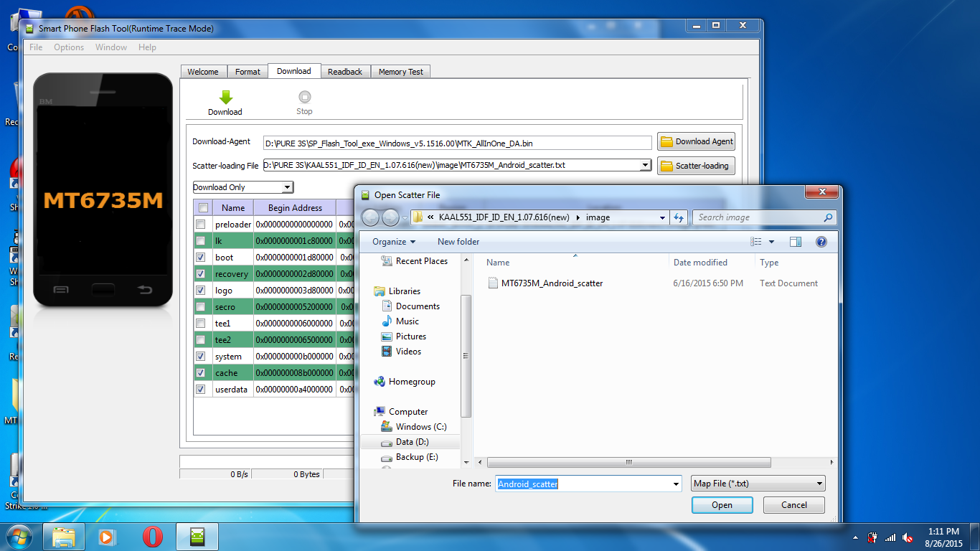Click the Forward arrow in file dialog
Viewport: 980px width, 551px height.
[390, 217]
